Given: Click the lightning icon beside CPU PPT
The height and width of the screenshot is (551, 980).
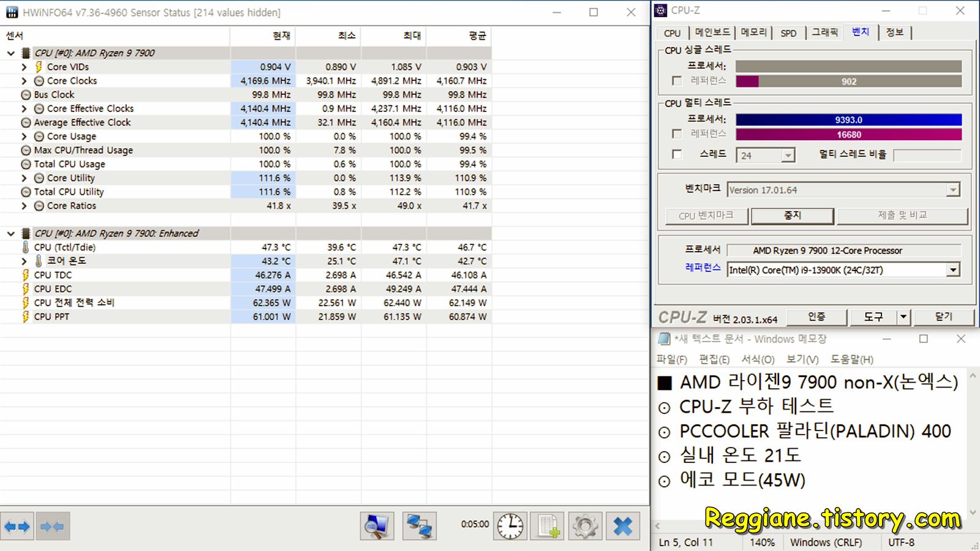Looking at the screenshot, I should point(25,317).
